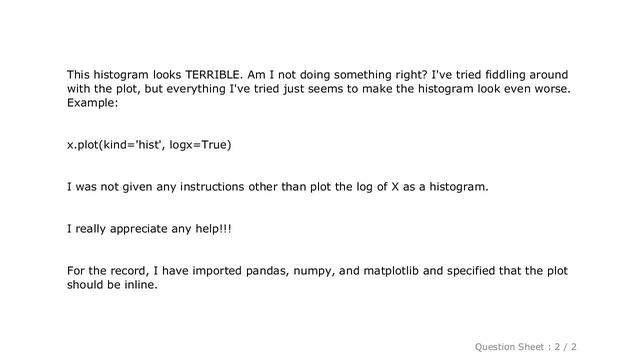Click the word TERRIBLE in first paragraph
The image size is (640, 360).
(x=214, y=75)
